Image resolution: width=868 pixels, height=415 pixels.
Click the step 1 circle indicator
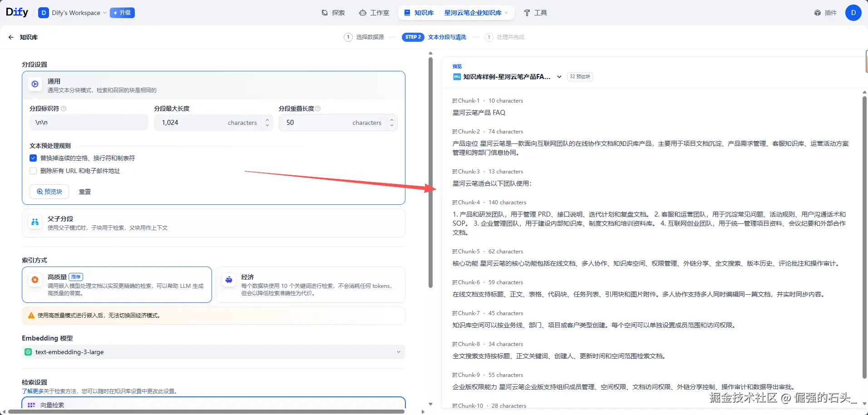pyautogui.click(x=348, y=37)
